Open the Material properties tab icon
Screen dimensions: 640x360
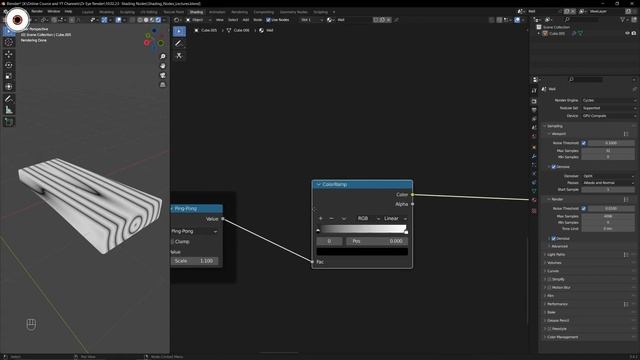pyautogui.click(x=534, y=200)
